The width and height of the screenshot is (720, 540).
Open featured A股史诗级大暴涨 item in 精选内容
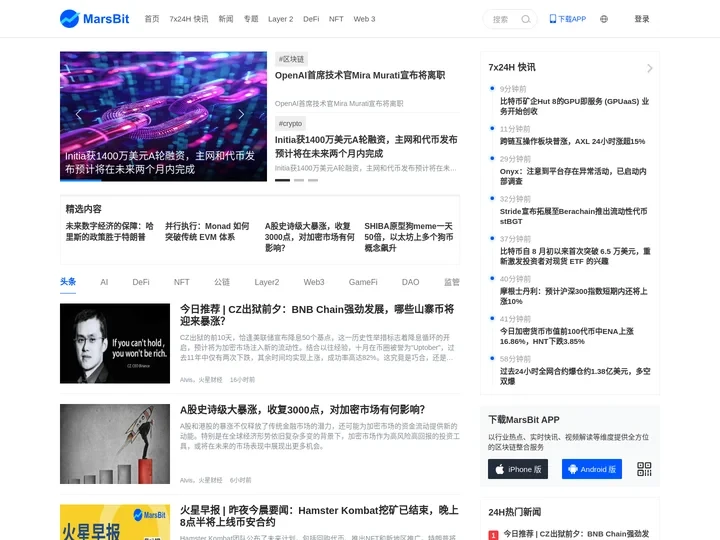309,237
